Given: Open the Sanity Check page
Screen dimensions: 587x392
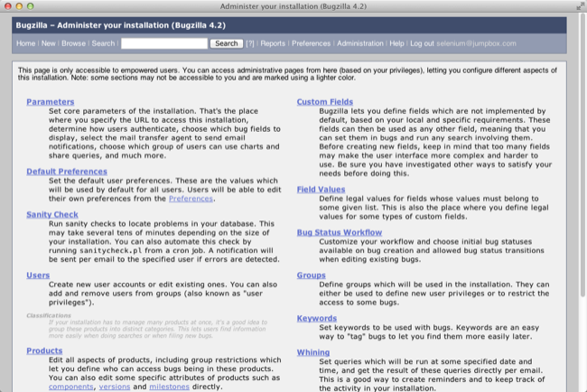Looking at the screenshot, I should pyautogui.click(x=52, y=215).
